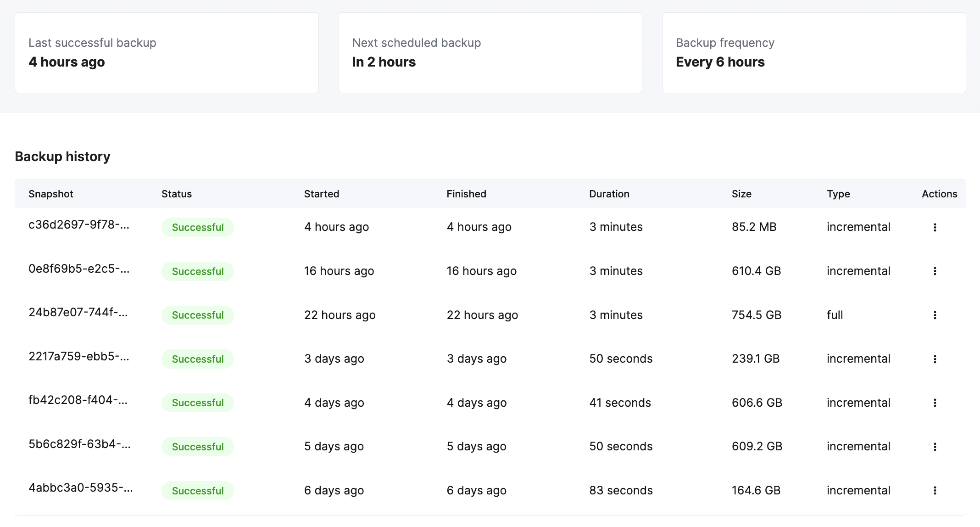
Task: Click the Actions column header
Action: (939, 194)
